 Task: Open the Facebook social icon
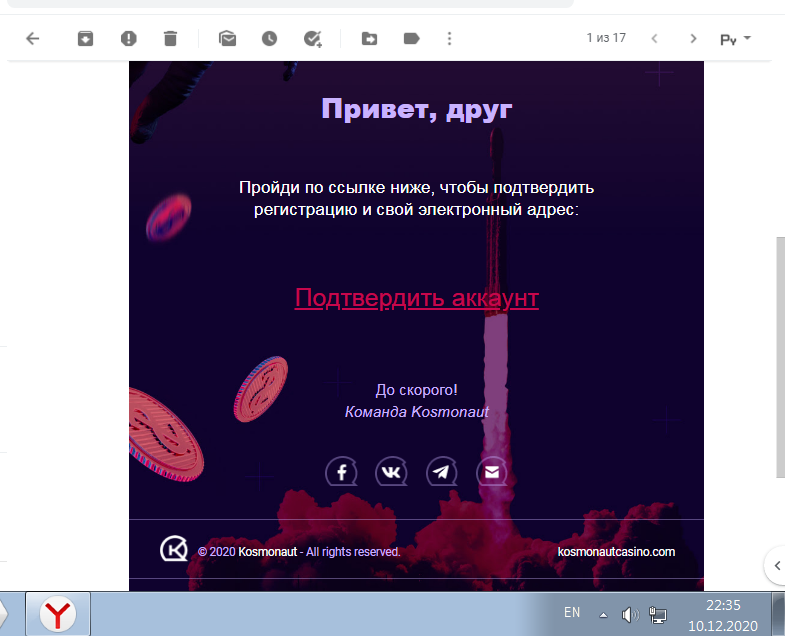point(341,472)
